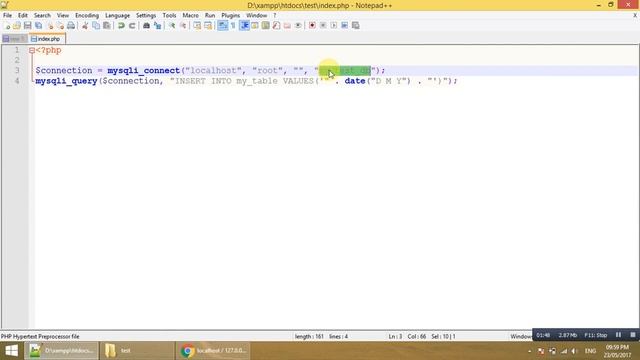Open the Plugins menu
The width and height of the screenshot is (640, 360).
231,16
